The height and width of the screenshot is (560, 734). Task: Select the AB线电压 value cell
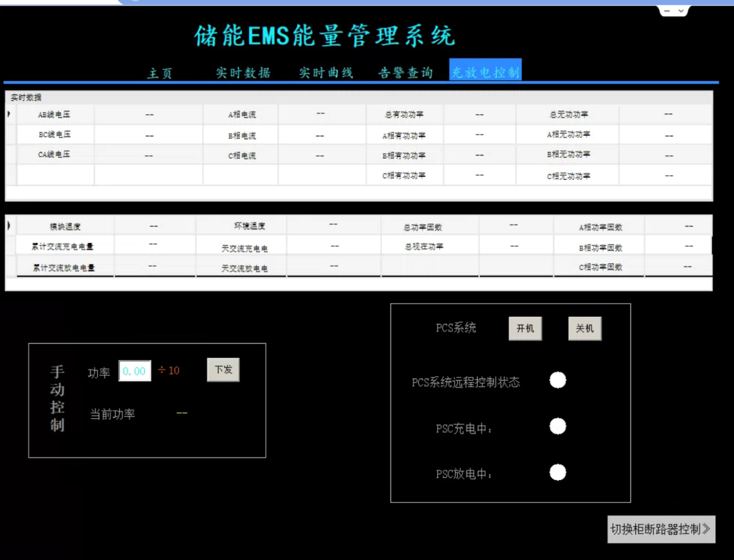click(149, 114)
